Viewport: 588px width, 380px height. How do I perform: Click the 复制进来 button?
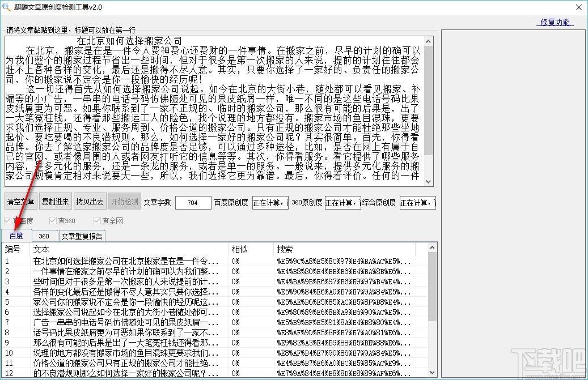coord(55,202)
